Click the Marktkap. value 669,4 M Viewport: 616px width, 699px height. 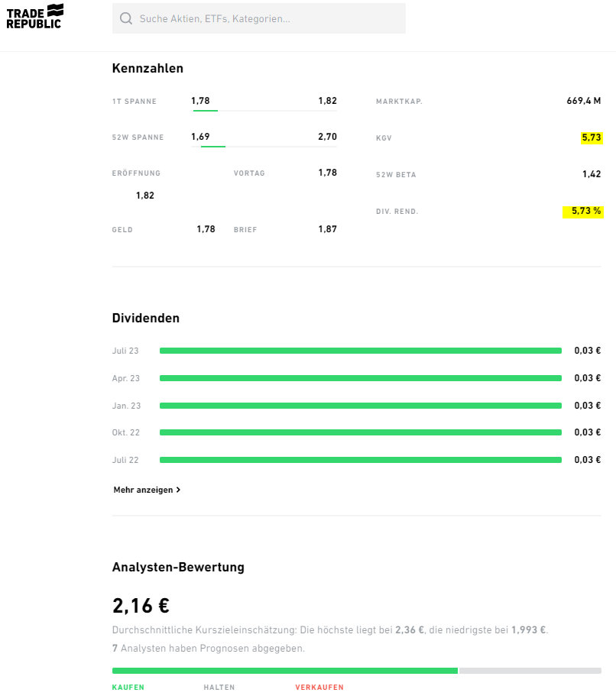[585, 101]
